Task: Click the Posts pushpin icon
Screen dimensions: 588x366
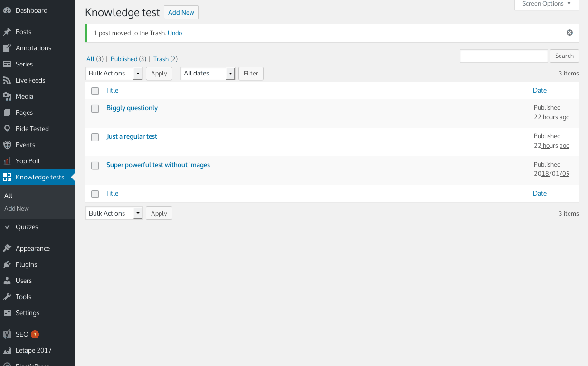Action: 7,32
